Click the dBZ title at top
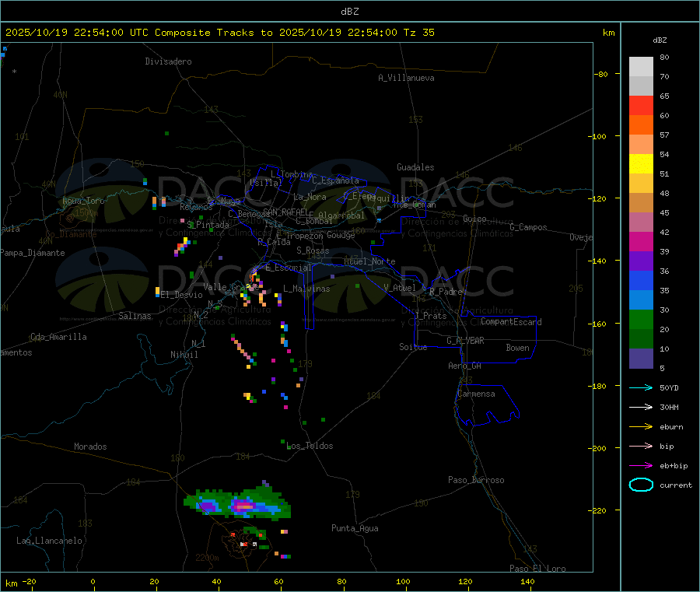This screenshot has height=592, width=700. pos(349,12)
